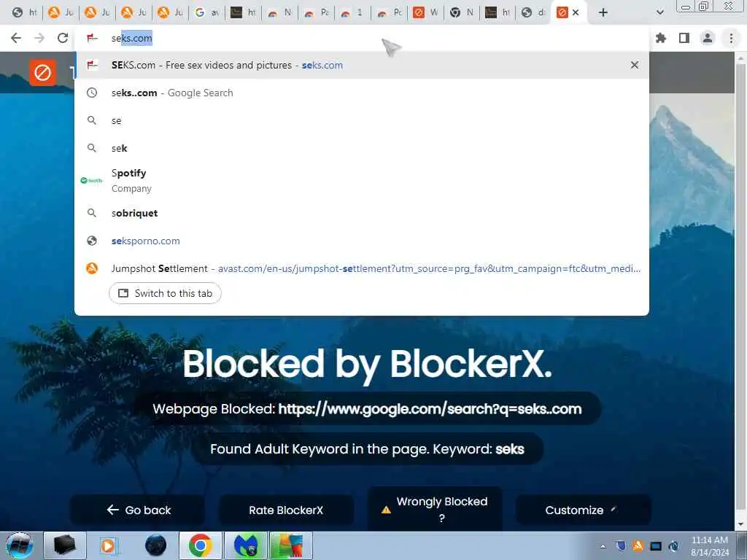Viewport: 747px width, 560px height.
Task: Click the blocked webpage URL text
Action: (430, 409)
